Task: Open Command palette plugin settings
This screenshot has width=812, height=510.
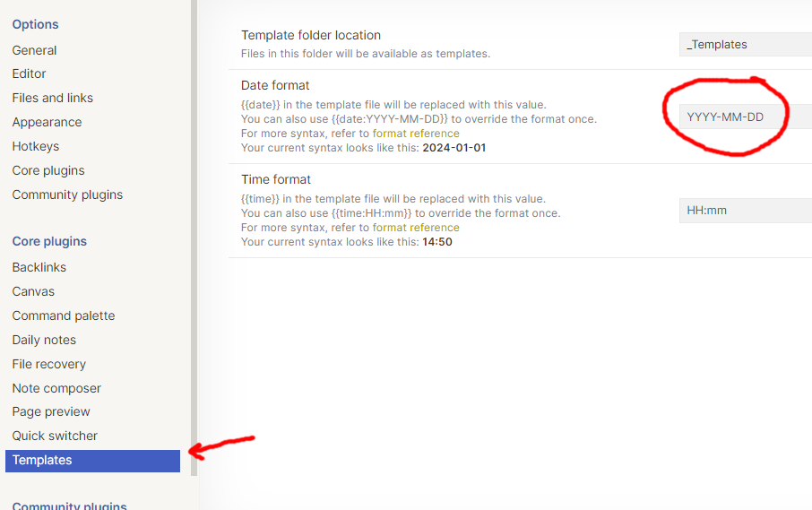Action: 63,316
